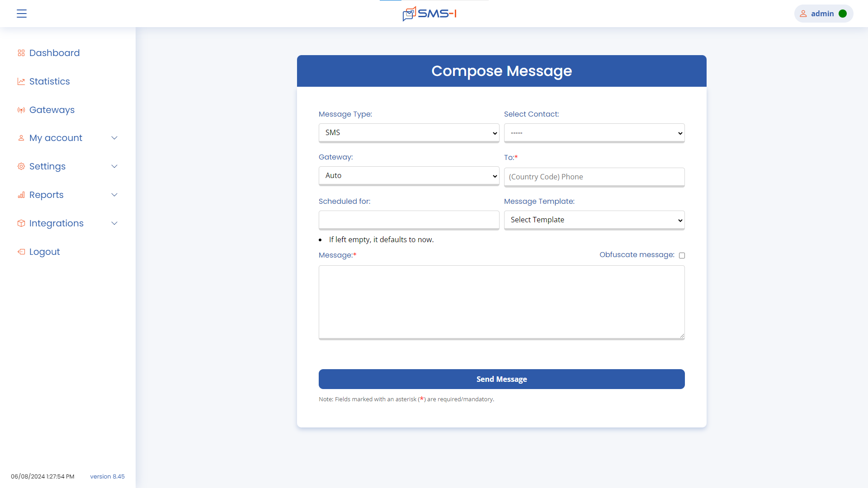The width and height of the screenshot is (868, 488).
Task: Click the Reports bar chart icon
Action: point(21,195)
